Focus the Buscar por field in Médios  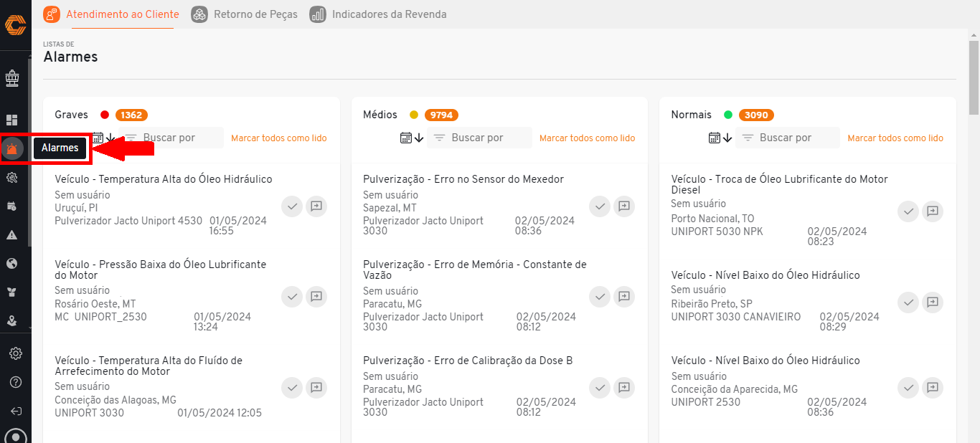[x=479, y=138]
